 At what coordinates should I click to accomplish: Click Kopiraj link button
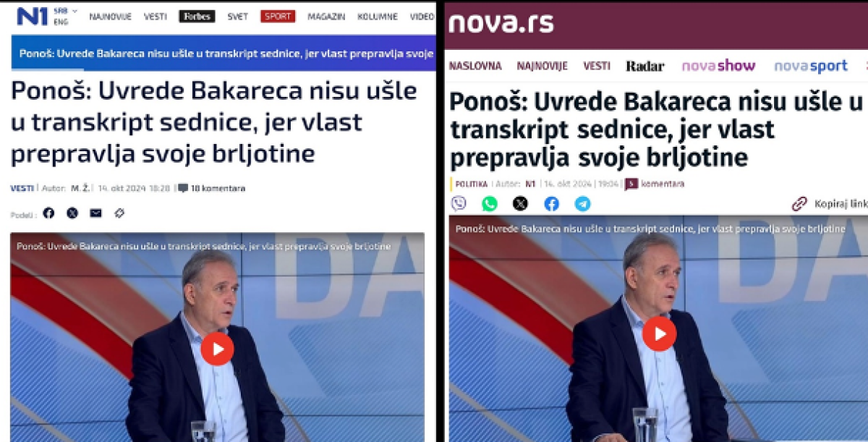(830, 203)
